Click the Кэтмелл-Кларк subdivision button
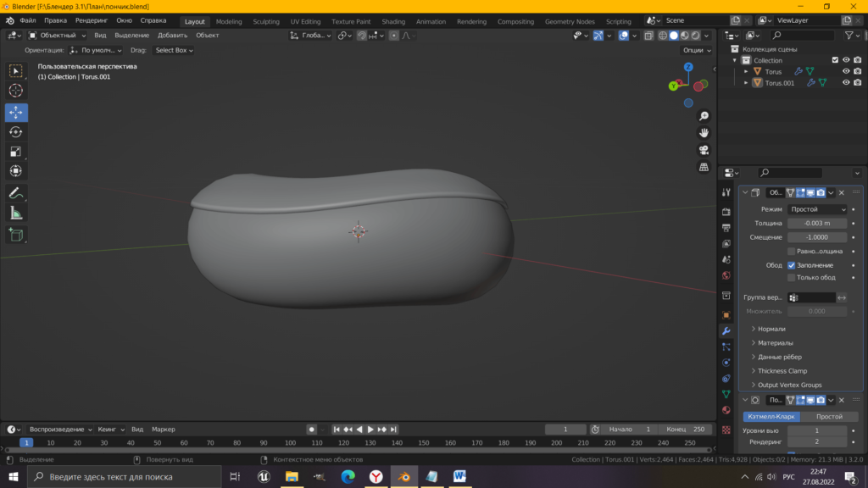The image size is (868, 488). (x=771, y=417)
